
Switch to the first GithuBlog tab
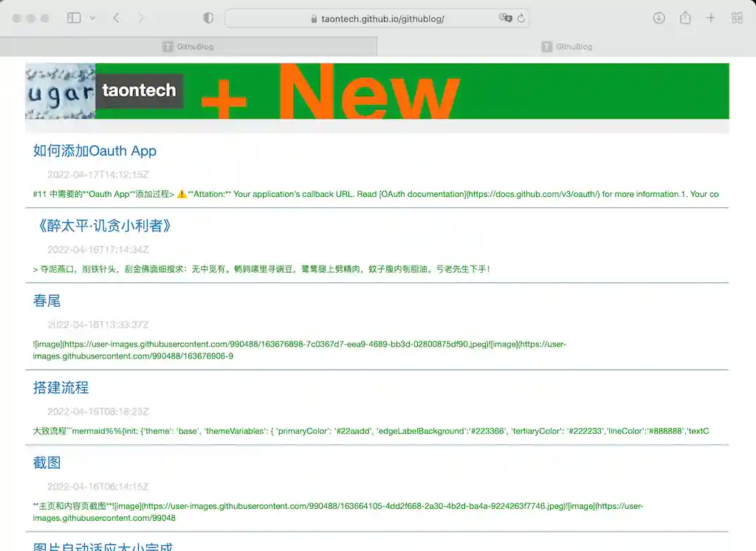pos(188,46)
